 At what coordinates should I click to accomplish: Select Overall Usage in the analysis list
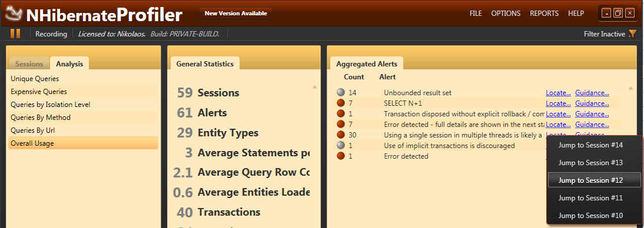tap(83, 143)
